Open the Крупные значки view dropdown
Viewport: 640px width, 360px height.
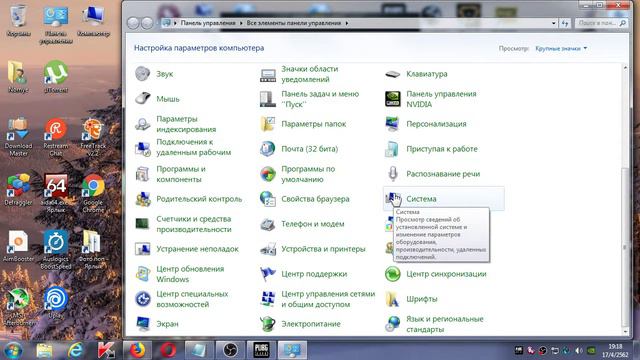pyautogui.click(x=561, y=48)
